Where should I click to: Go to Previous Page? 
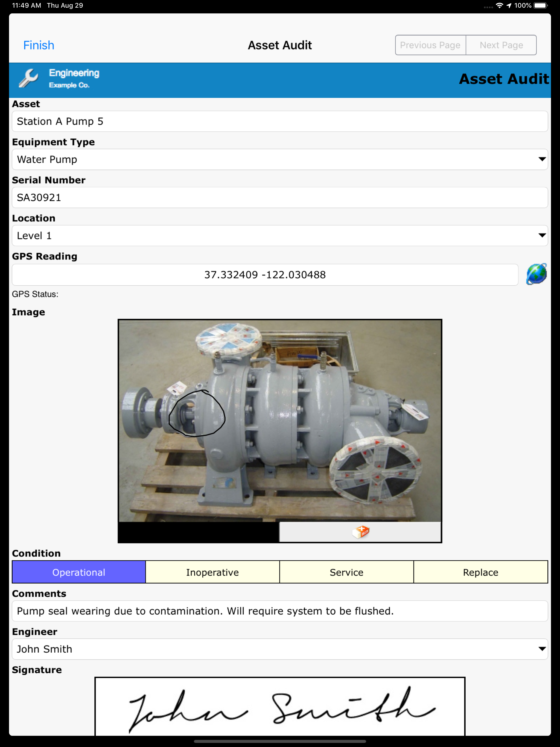tap(430, 45)
